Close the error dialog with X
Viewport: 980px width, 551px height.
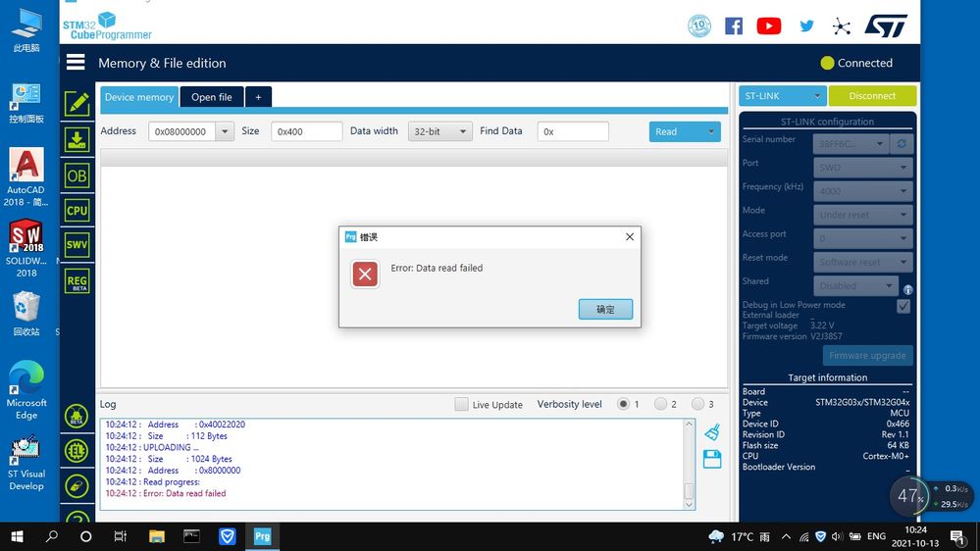point(630,236)
